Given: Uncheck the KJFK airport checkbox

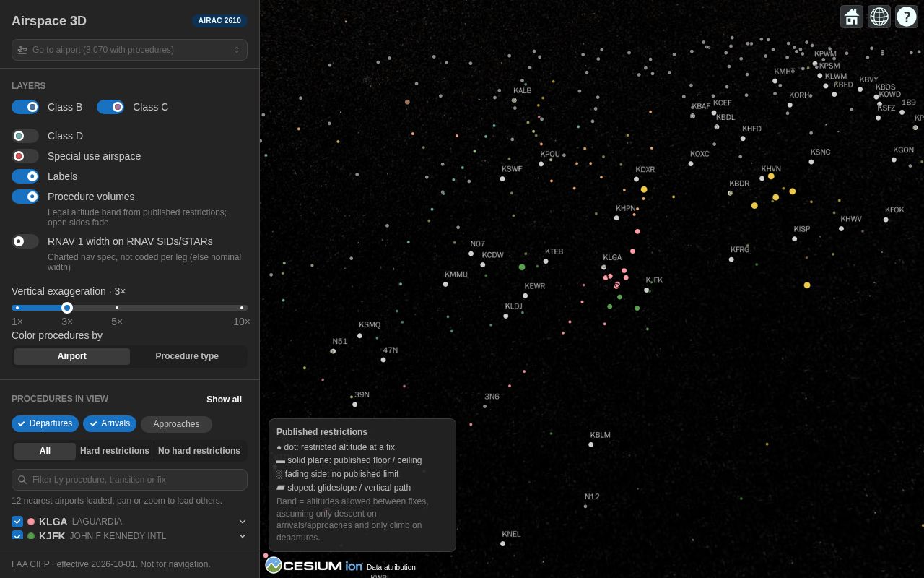Looking at the screenshot, I should coord(17,536).
